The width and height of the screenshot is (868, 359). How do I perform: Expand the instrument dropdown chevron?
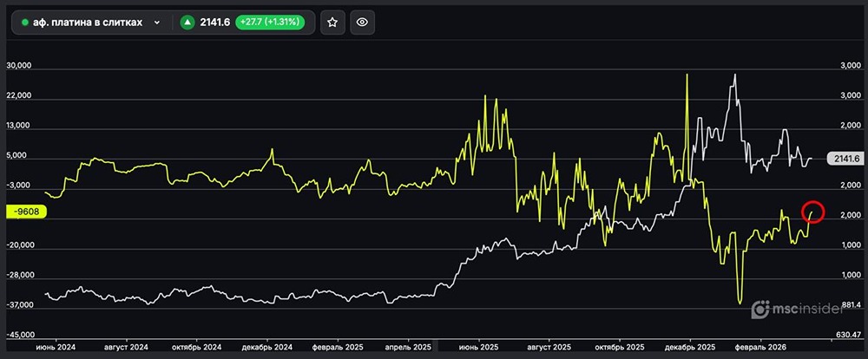[157, 23]
